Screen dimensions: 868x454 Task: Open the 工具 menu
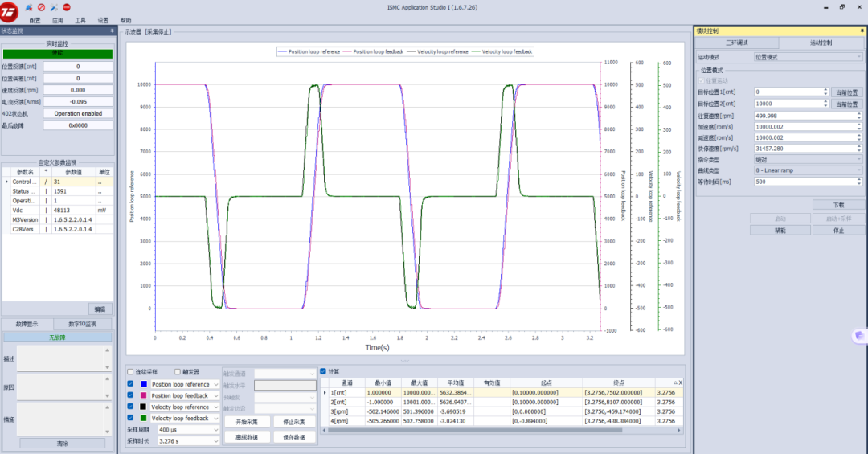coord(80,20)
